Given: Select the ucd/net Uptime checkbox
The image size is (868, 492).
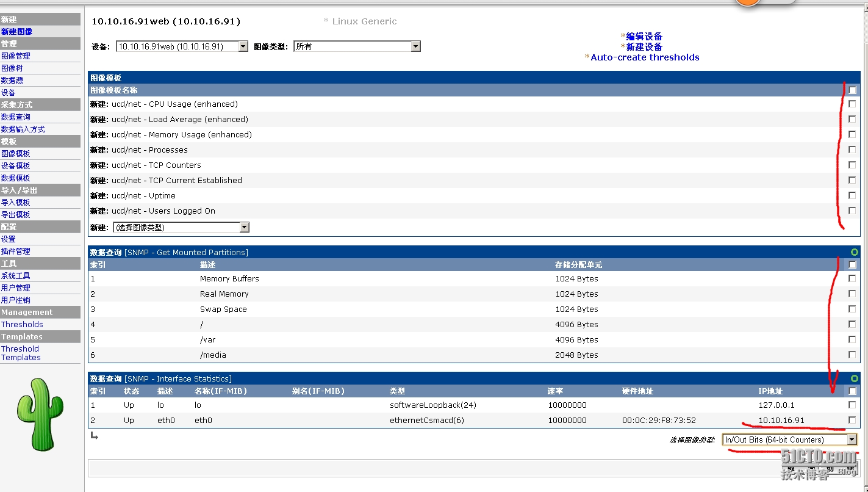Looking at the screenshot, I should 852,195.
